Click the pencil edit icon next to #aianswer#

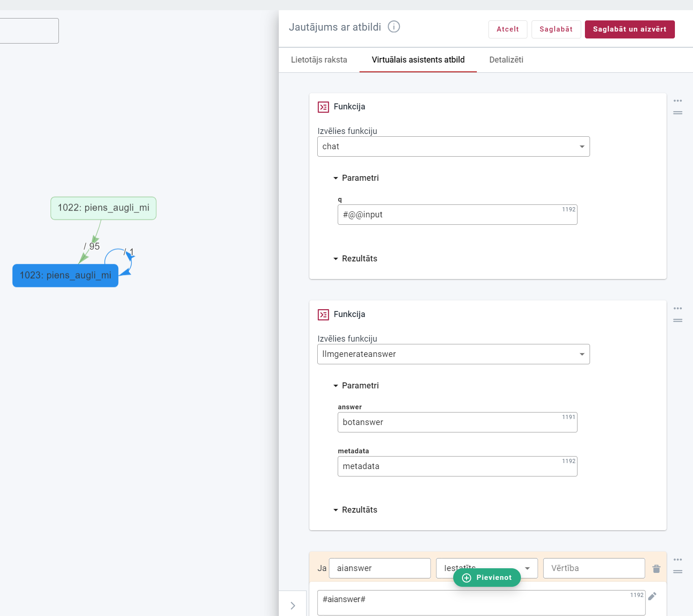pos(652,596)
